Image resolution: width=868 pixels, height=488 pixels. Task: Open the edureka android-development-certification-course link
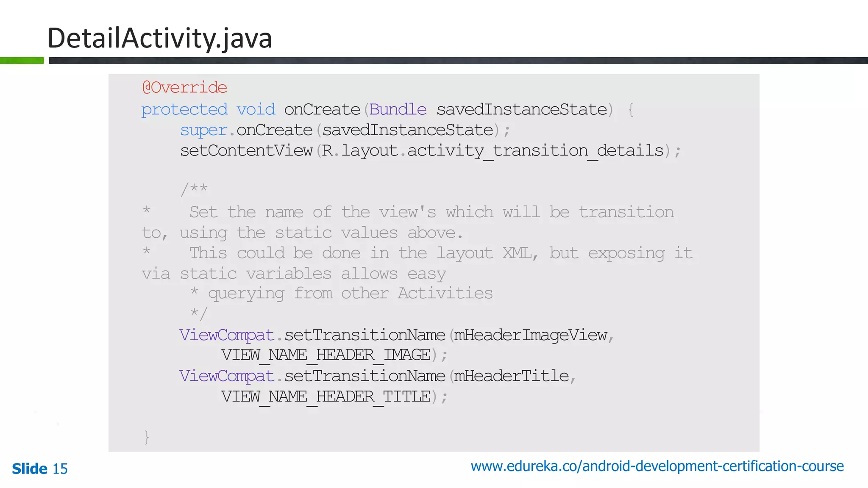[657, 466]
